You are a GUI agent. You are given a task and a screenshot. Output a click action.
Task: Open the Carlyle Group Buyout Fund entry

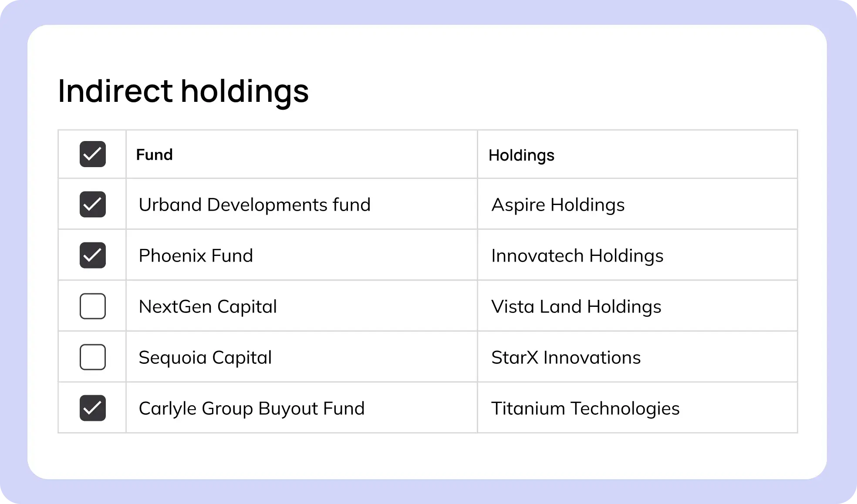(x=251, y=408)
